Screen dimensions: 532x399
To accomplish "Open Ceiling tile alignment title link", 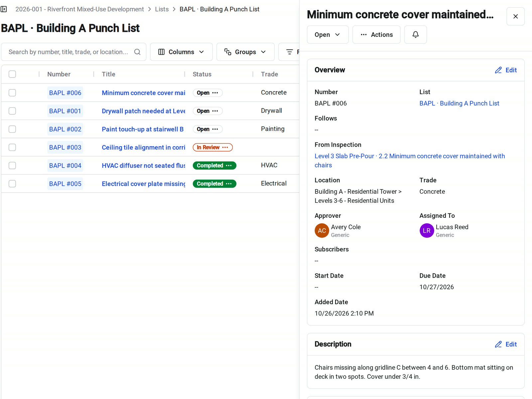I will click(144, 147).
